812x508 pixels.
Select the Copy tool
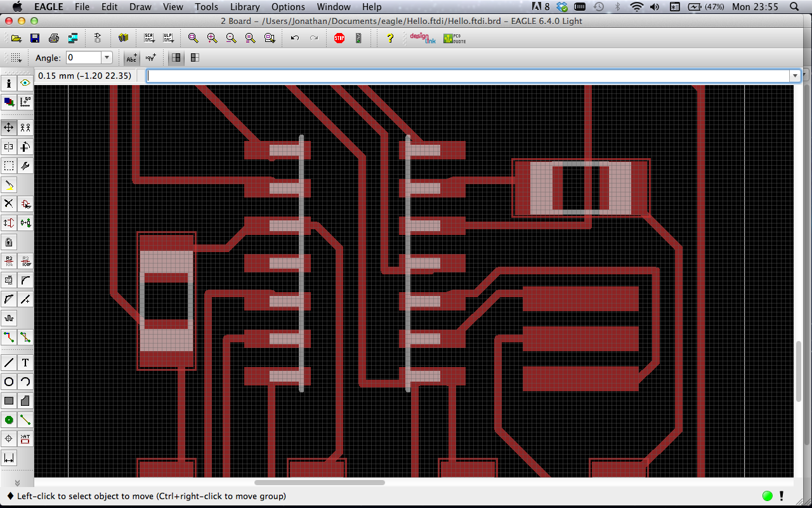click(25, 128)
